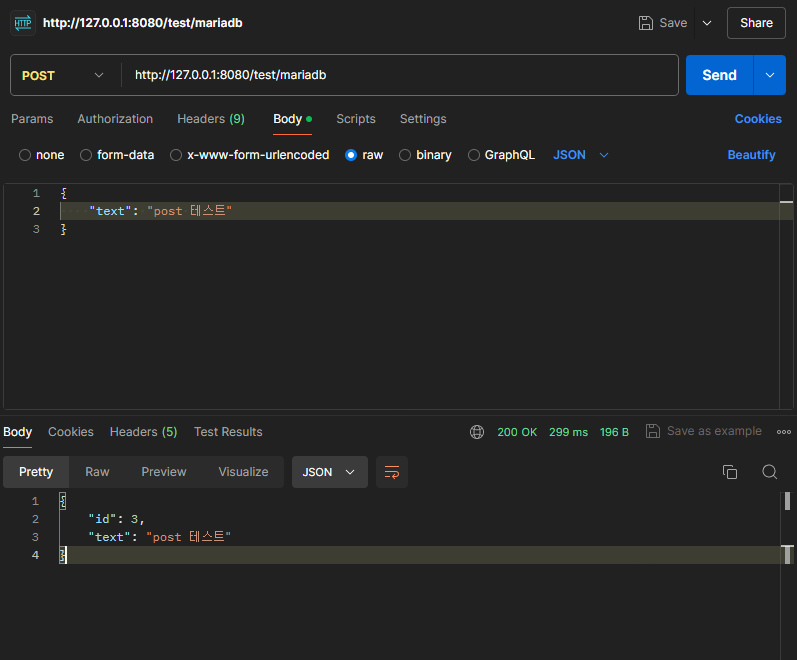Screen dimensions: 797x660
Task: Click the Save as example disk icon
Action: [x=653, y=431]
